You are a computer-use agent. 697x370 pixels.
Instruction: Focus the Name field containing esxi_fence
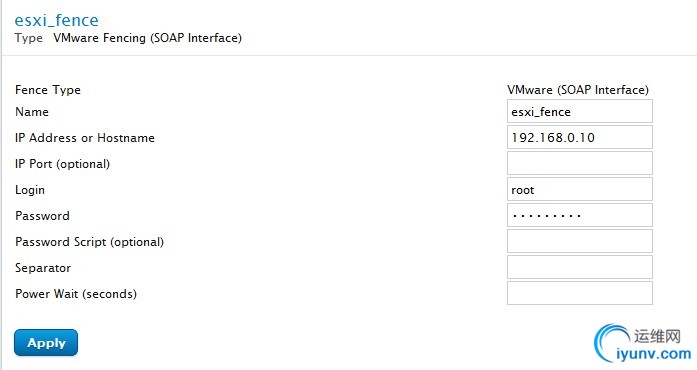click(x=580, y=111)
